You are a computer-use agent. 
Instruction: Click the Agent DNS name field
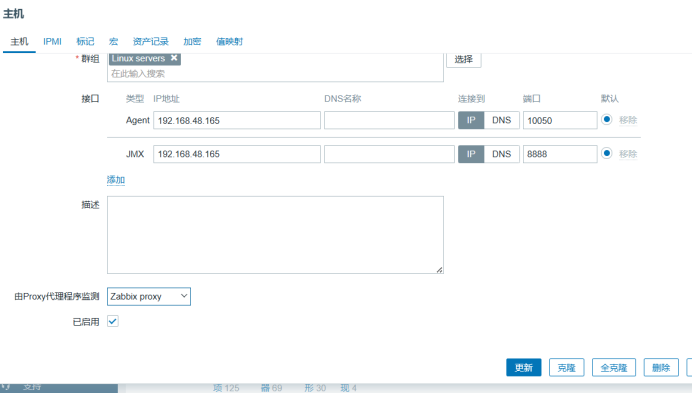389,121
